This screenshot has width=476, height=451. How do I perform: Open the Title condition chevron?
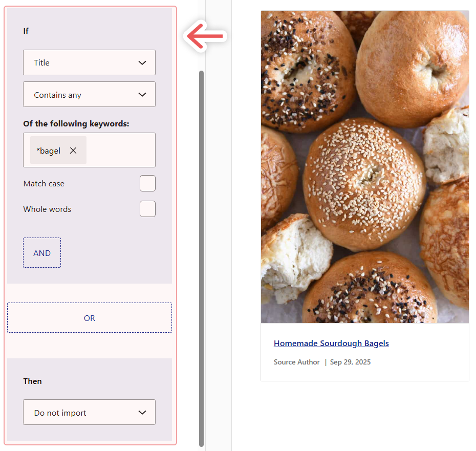[143, 62]
